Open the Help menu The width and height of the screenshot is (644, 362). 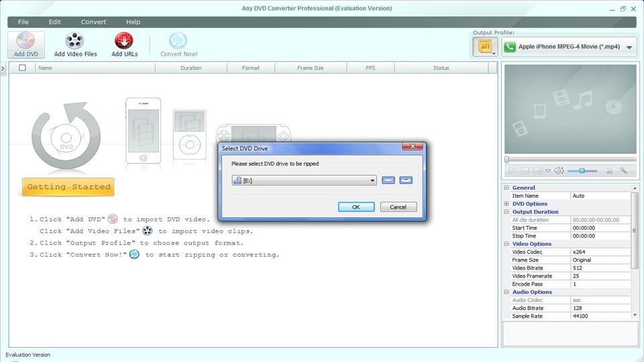133,21
